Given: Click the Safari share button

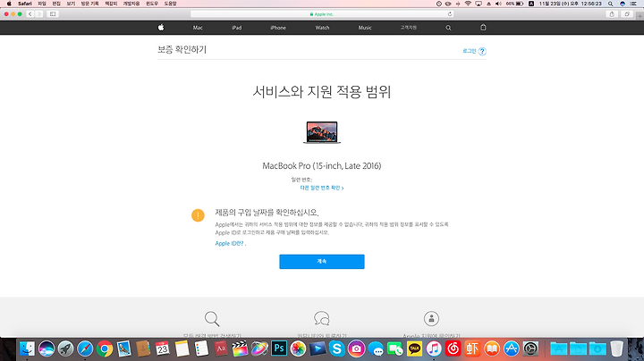Looking at the screenshot, I should (x=612, y=14).
